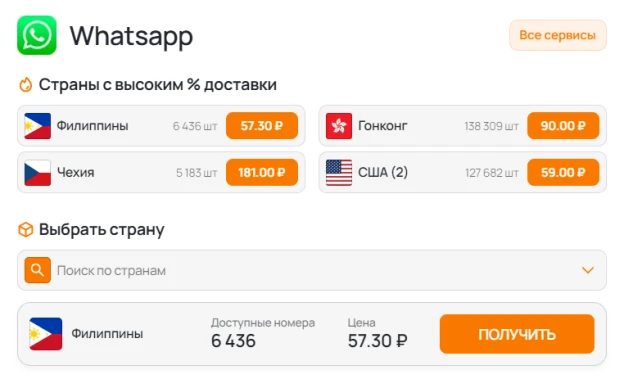Select the 59.00 ₽ USA price button
624x379 pixels.
tap(563, 172)
